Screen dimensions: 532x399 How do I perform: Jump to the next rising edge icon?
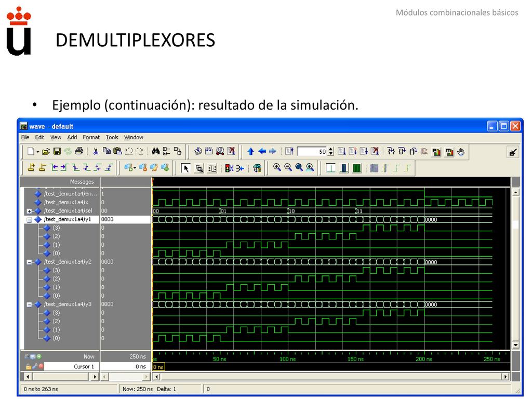pyautogui.click(x=109, y=168)
